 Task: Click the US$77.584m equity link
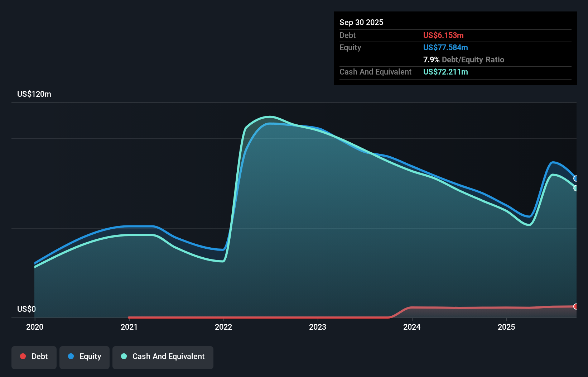[x=445, y=47]
